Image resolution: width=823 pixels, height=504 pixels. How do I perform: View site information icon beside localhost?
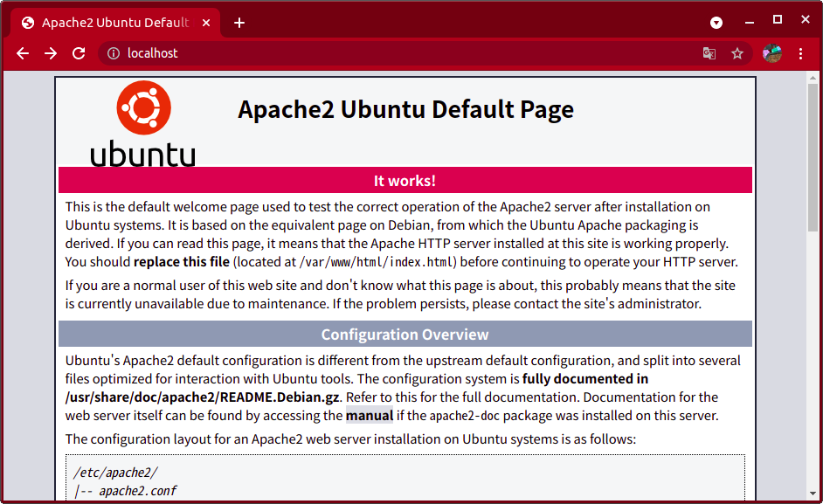point(114,53)
